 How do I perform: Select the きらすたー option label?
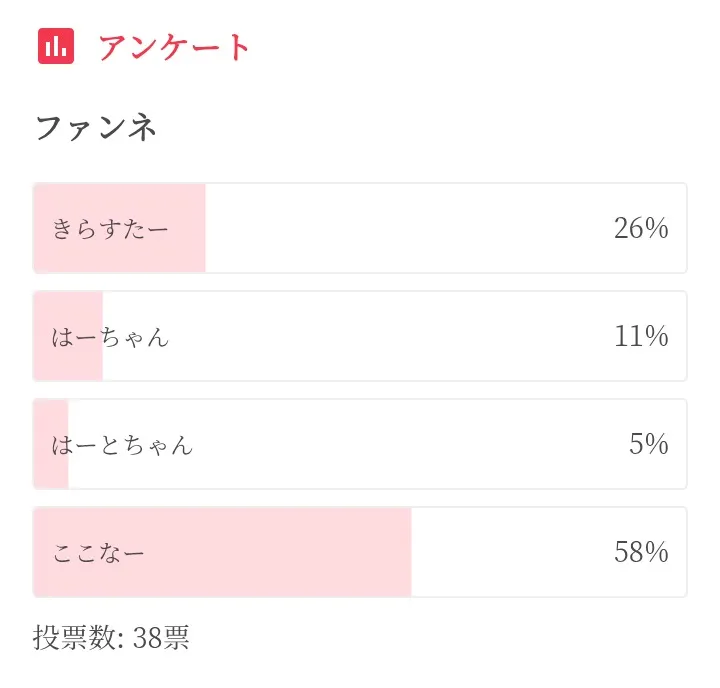pyautogui.click(x=110, y=229)
